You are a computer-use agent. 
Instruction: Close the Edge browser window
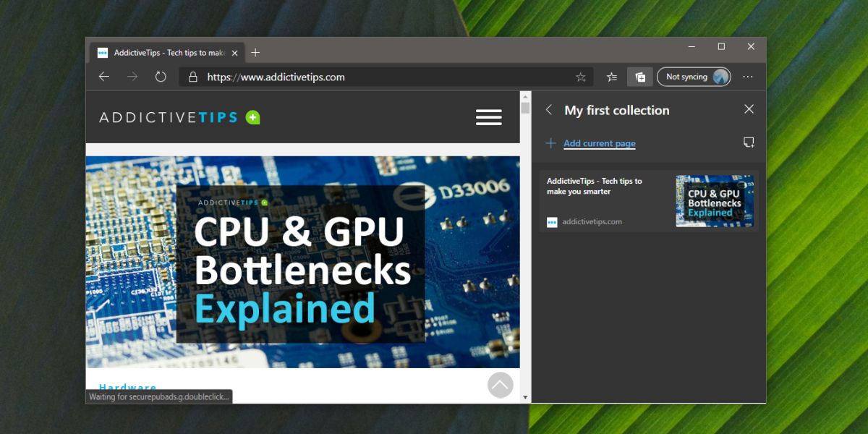[x=751, y=46]
